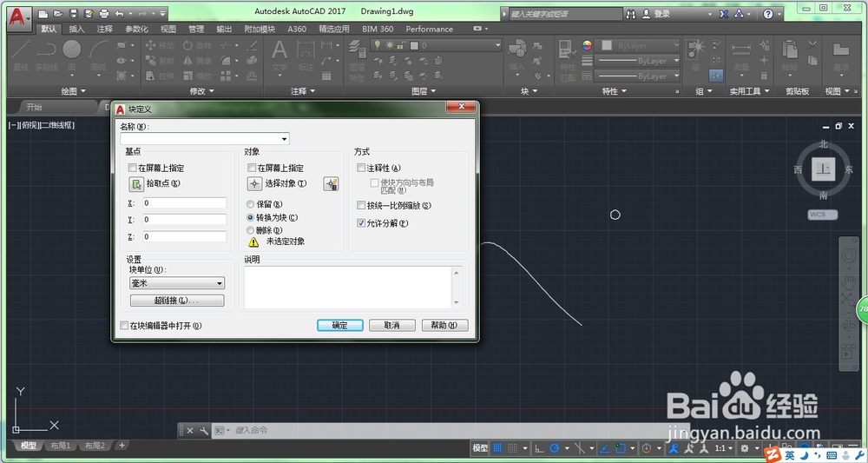This screenshot has height=463, width=868.
Task: Select the Polyline (多段线) tool in ribbon
Action: 47,56
